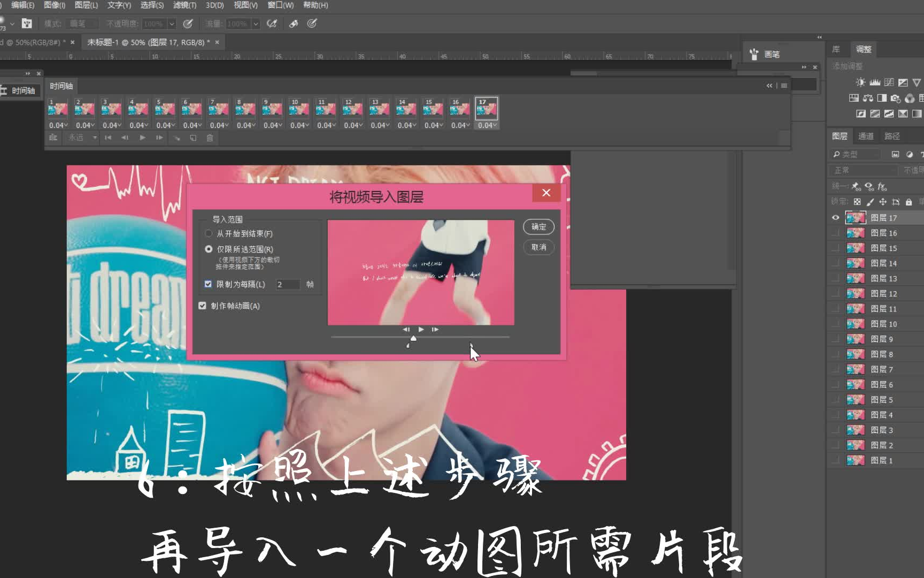This screenshot has height=578, width=924.
Task: Click the lock all padlock icon
Action: click(908, 202)
